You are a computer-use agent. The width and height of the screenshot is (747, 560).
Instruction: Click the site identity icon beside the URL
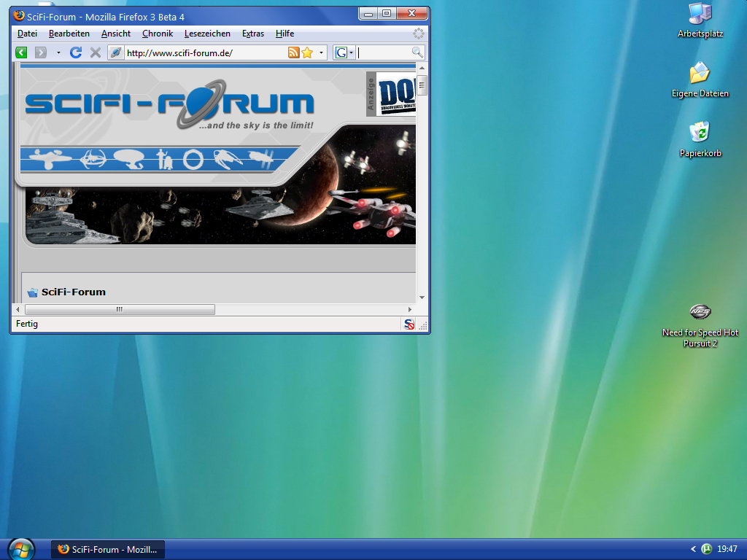[x=115, y=52]
